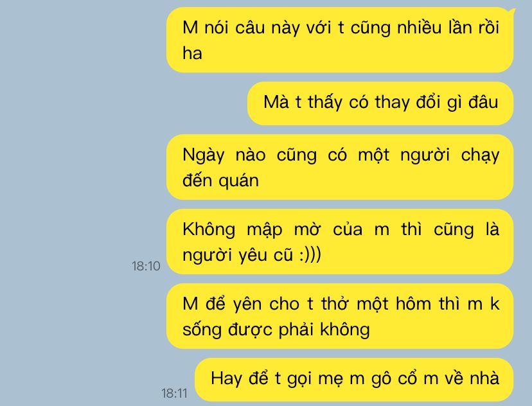532x406 pixels.
Task: Click the phrase 'người yêu cũ' in the bubble
Action: click(x=238, y=256)
